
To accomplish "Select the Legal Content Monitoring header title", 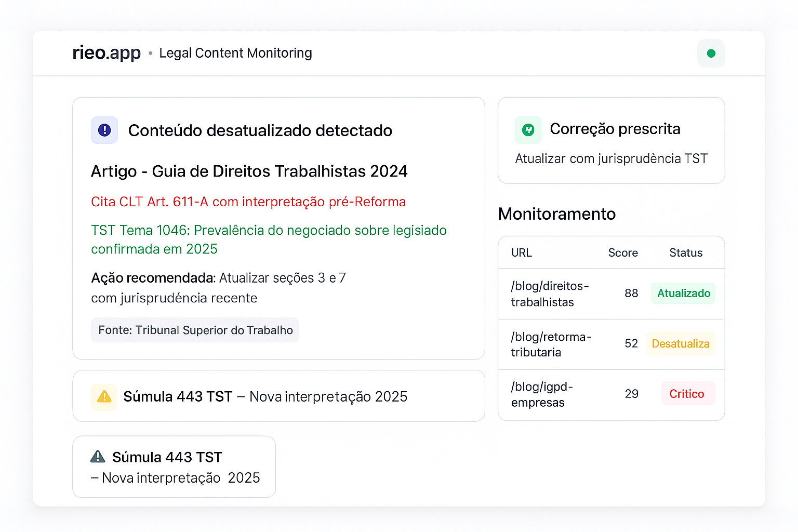I will coord(235,53).
